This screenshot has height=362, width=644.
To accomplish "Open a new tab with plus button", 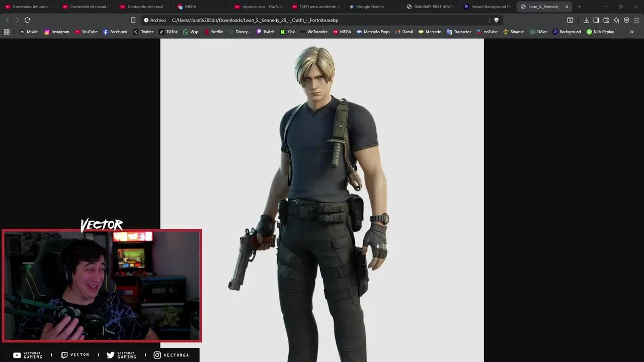I will (x=579, y=7).
